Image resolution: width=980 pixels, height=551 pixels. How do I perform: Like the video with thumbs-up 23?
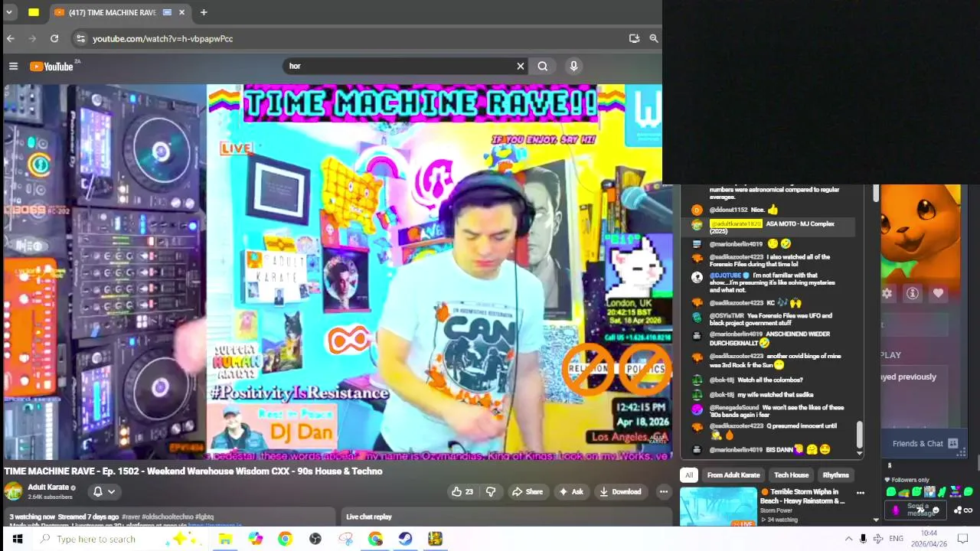coord(462,491)
